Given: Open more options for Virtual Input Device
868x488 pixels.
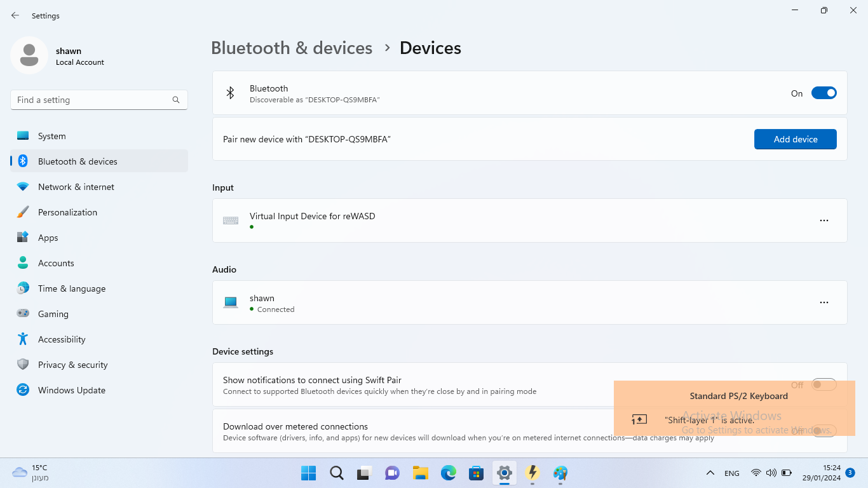Looking at the screenshot, I should coord(824,220).
